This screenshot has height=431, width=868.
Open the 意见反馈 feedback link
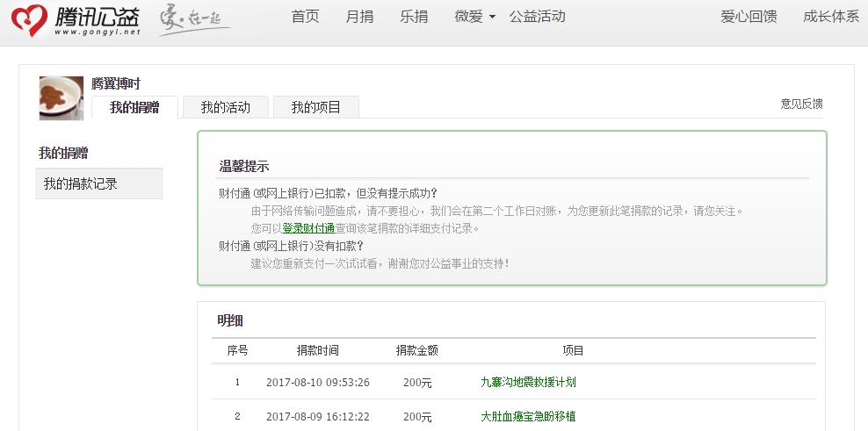coord(801,104)
